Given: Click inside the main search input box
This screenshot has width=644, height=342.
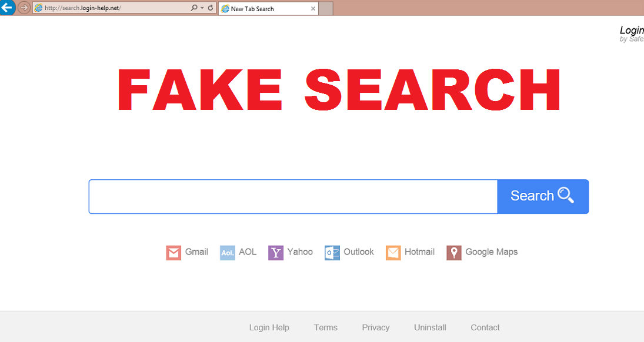Looking at the screenshot, I should (x=293, y=196).
